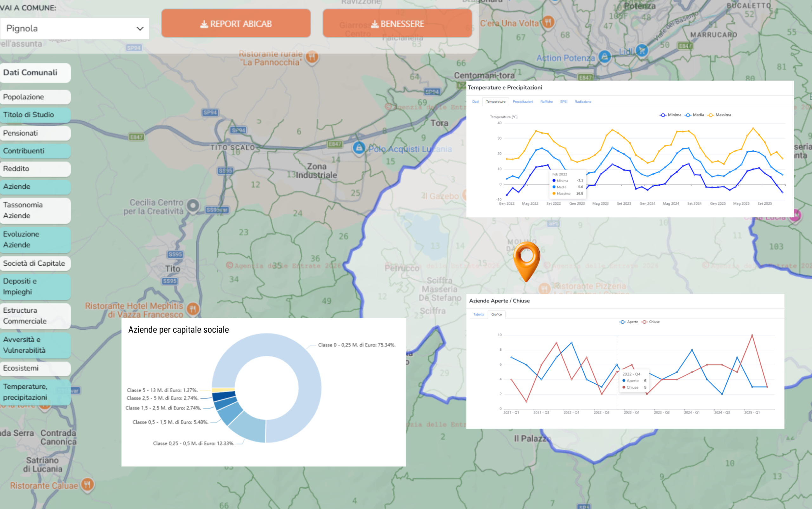This screenshot has height=509, width=812.
Task: Click Cecilia Centro per la Creatività marker
Action: click(x=193, y=205)
